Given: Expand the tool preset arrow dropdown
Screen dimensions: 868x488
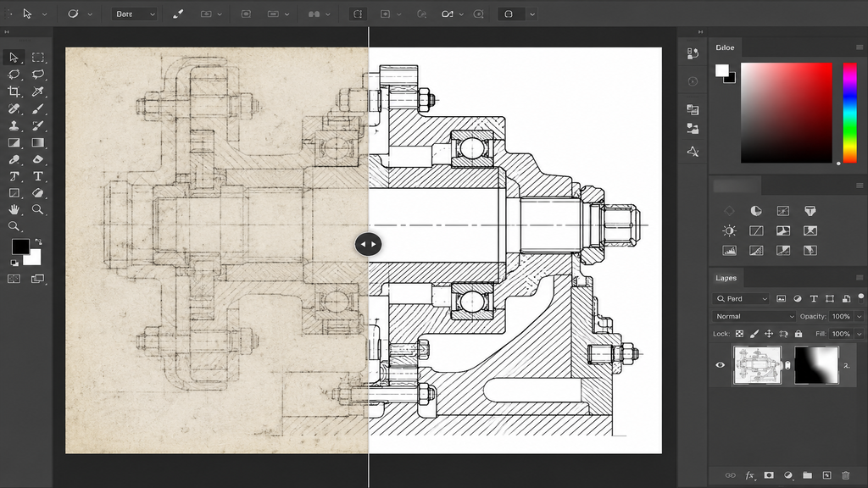Looking at the screenshot, I should pyautogui.click(x=45, y=14).
